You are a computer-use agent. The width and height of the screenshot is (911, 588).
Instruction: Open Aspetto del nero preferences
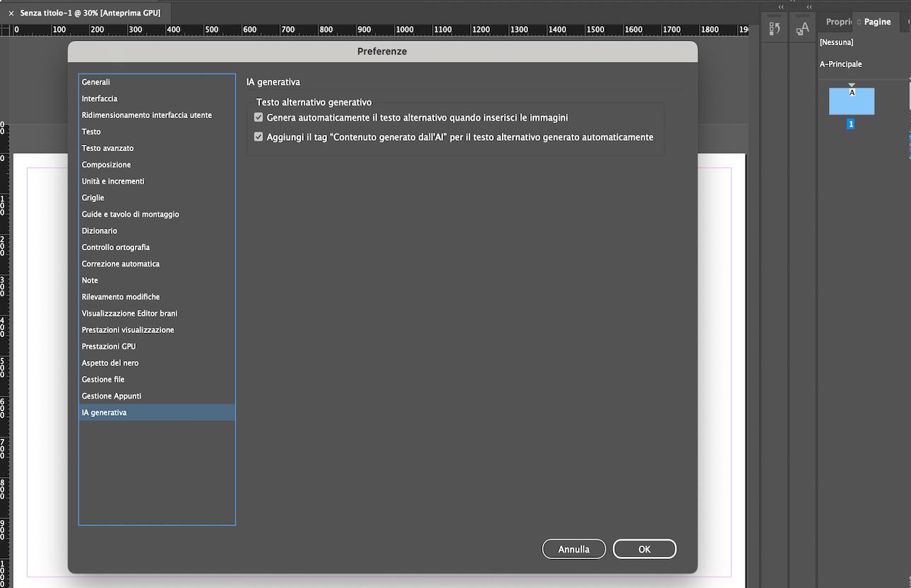coord(157,363)
